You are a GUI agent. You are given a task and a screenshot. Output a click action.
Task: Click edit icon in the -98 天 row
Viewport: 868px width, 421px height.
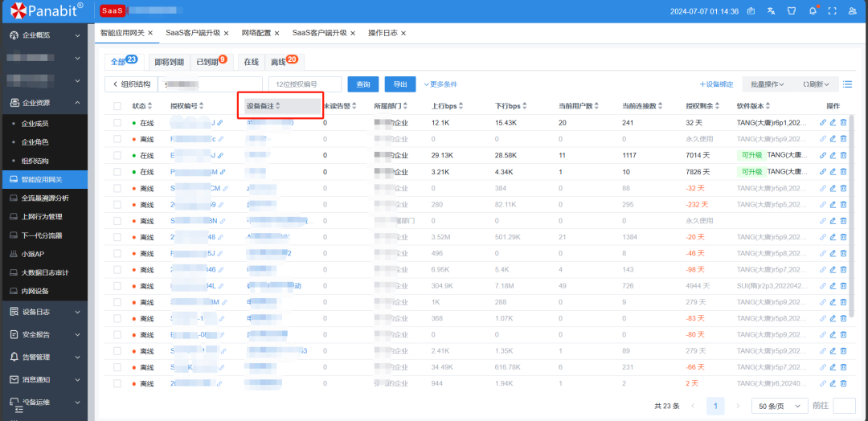pos(833,269)
